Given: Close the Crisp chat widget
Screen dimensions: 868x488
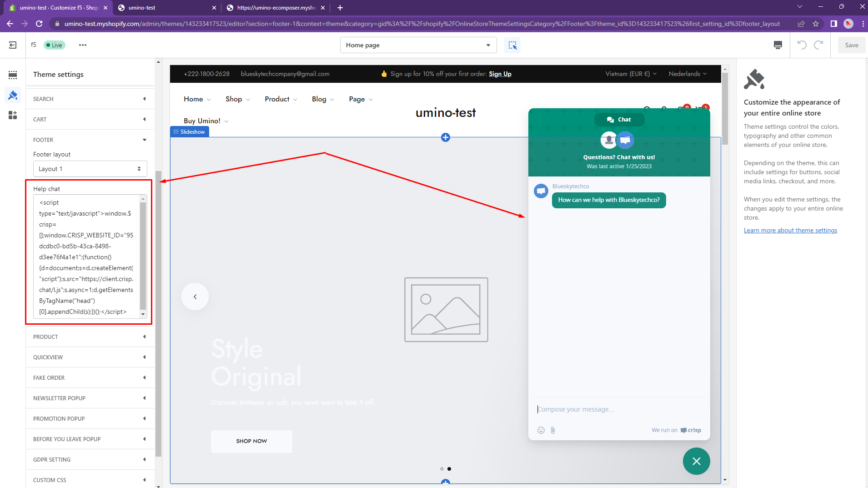Looking at the screenshot, I should (x=696, y=461).
